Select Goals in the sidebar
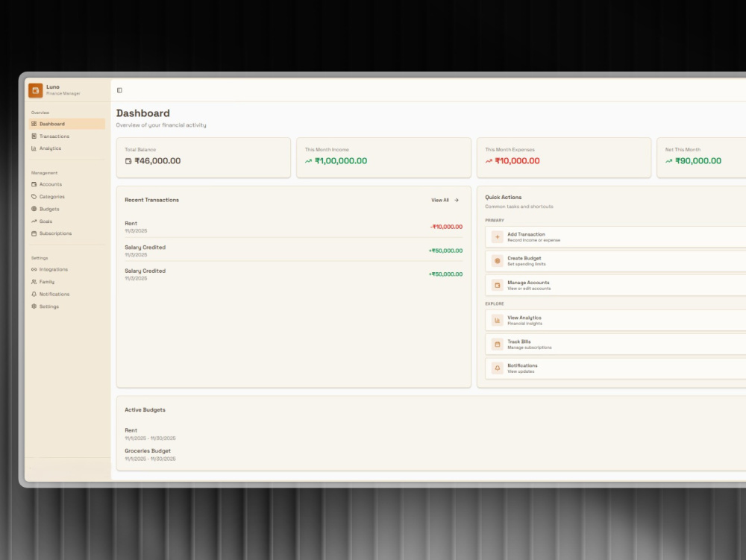This screenshot has width=746, height=560. click(67, 221)
